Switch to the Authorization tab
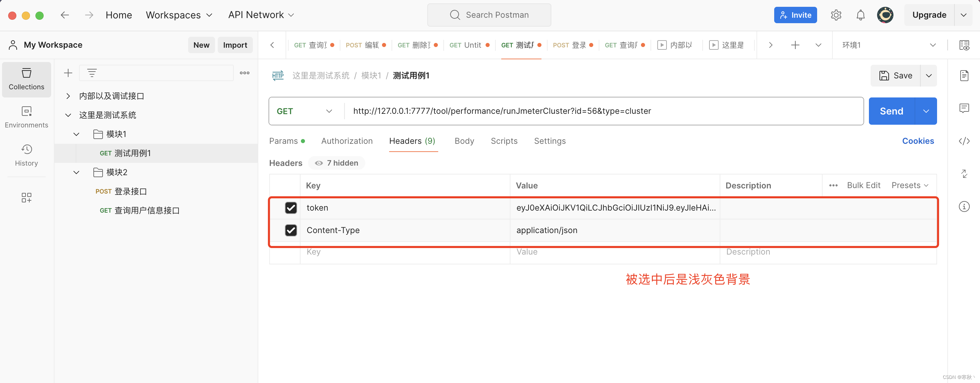980x383 pixels. (x=347, y=141)
